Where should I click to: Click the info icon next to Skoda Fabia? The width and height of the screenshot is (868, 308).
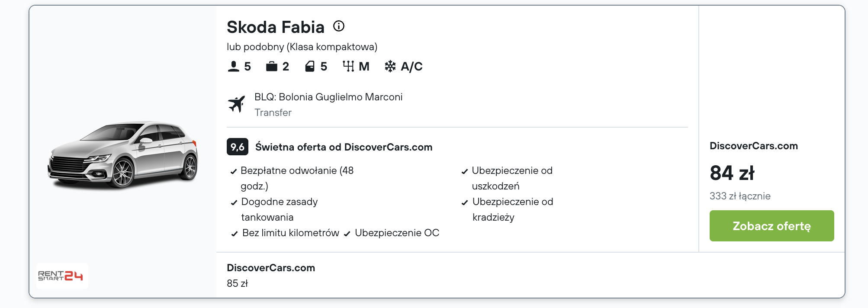point(339,26)
